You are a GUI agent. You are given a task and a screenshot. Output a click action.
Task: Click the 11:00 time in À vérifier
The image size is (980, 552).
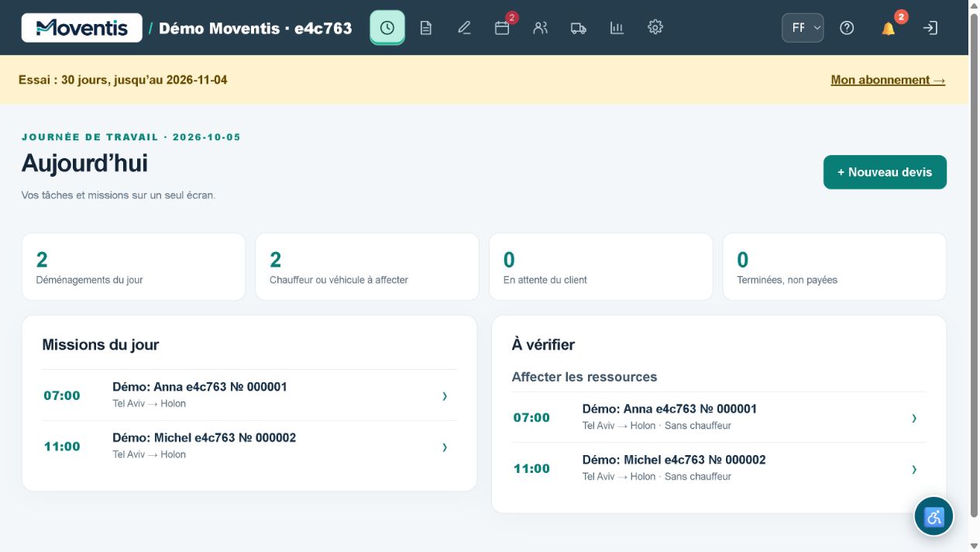pos(531,468)
